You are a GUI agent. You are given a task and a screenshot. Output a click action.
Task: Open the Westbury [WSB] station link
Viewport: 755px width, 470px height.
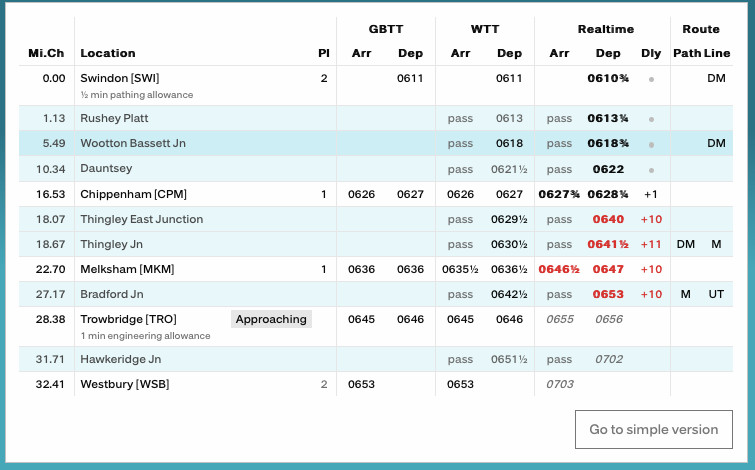(x=127, y=384)
